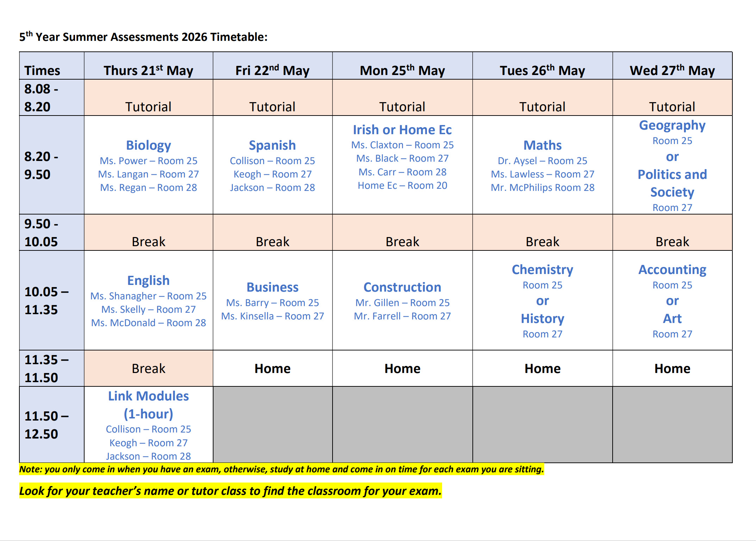Select the Business exam heading
This screenshot has width=756, height=541.
coord(272,287)
